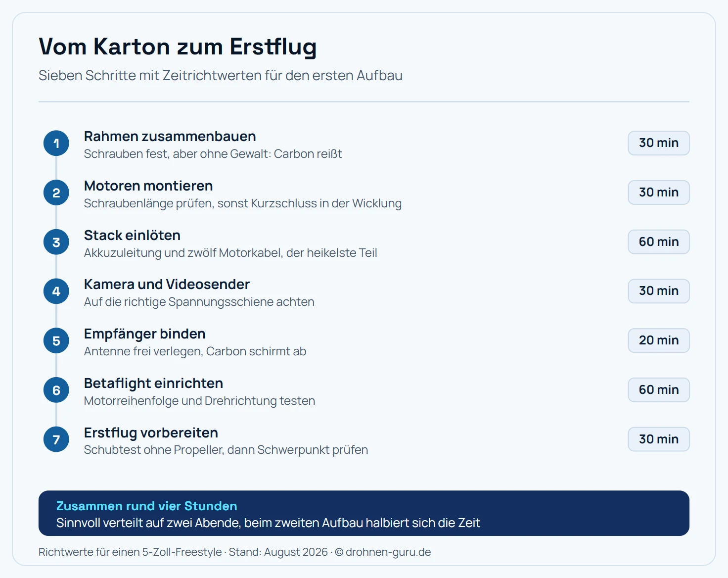Click the 20 min badge for Empfänger binden
Image resolution: width=728 pixels, height=578 pixels.
coord(659,340)
